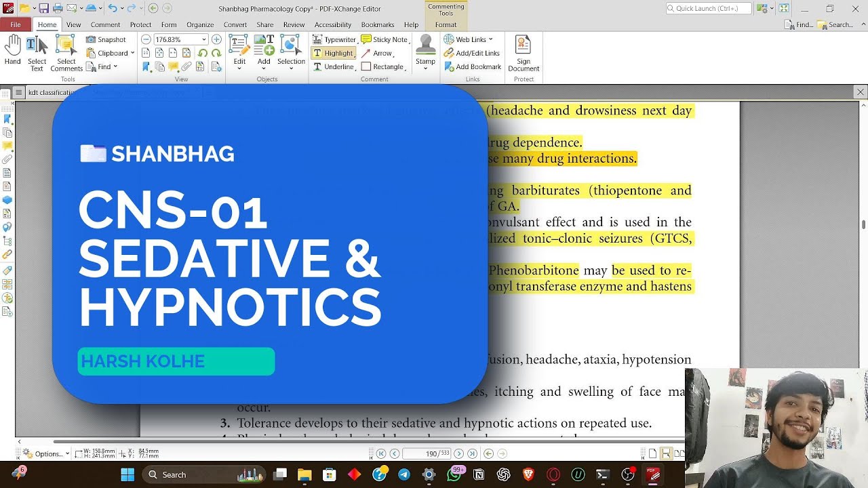
Task: Click the Snapshot button
Action: point(106,39)
